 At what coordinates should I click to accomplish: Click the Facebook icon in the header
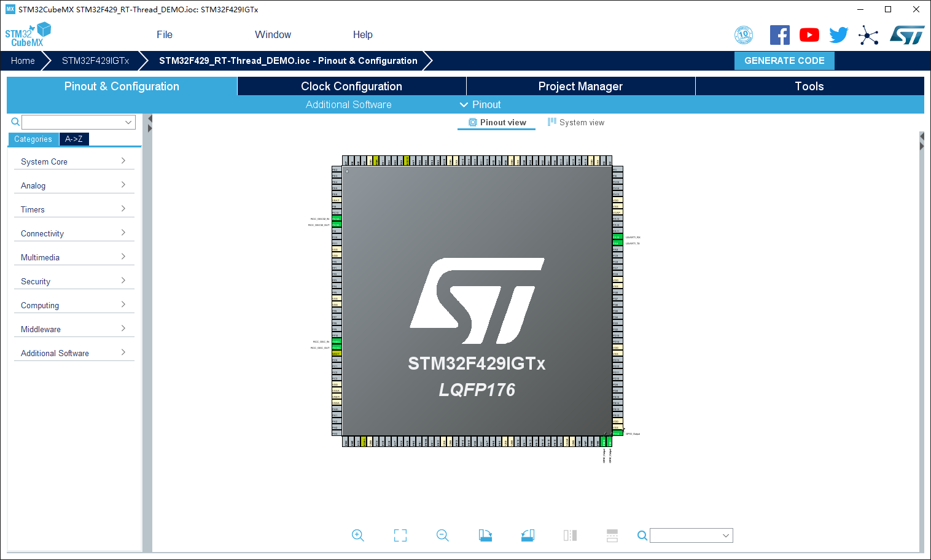coord(779,34)
